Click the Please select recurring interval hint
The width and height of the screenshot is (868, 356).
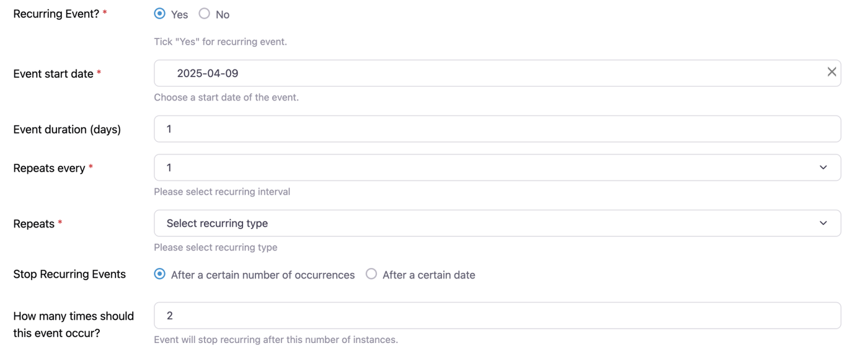222,192
